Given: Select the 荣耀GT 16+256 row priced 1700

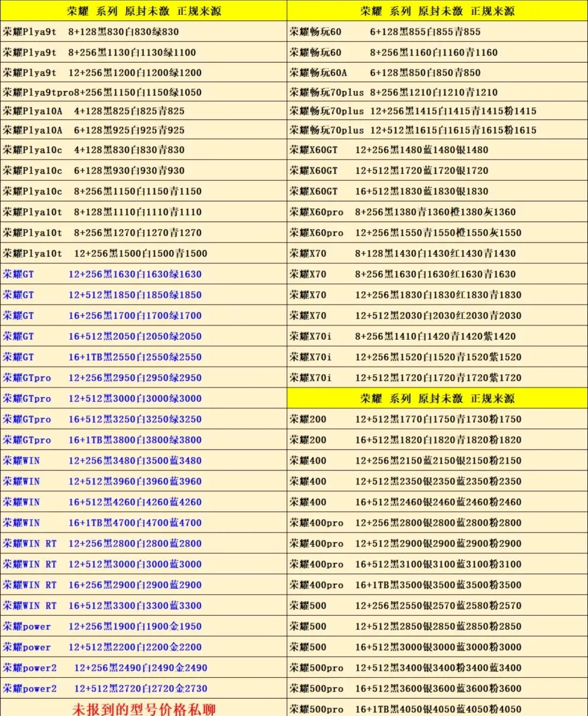Looking at the screenshot, I should click(144, 315).
